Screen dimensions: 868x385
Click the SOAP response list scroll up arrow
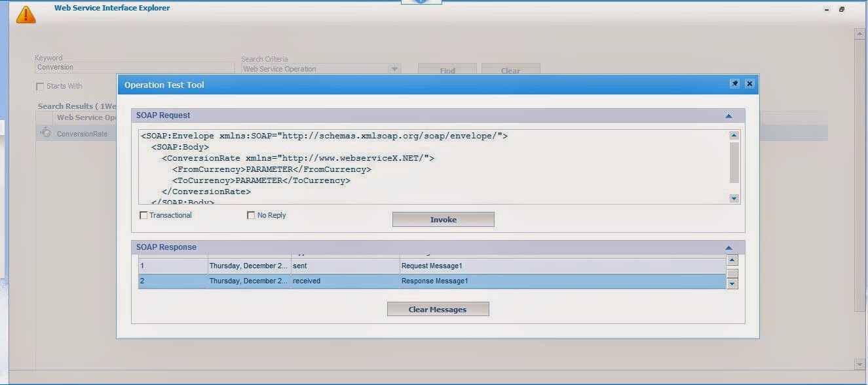pos(732,260)
